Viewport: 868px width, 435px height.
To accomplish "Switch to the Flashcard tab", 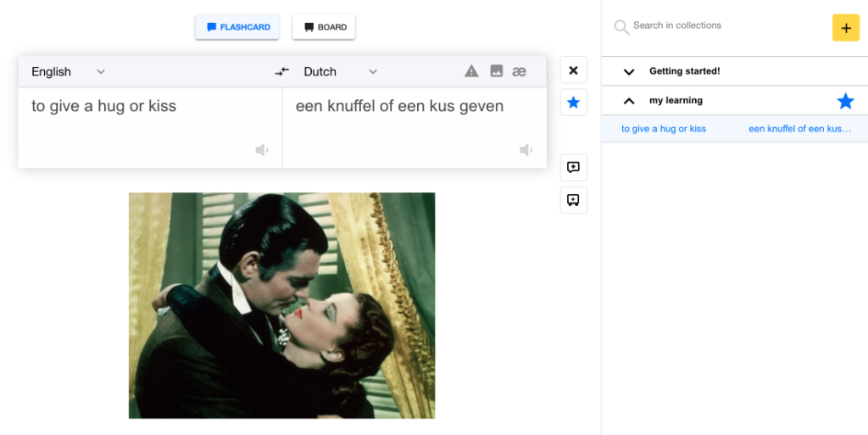I will pyautogui.click(x=238, y=27).
